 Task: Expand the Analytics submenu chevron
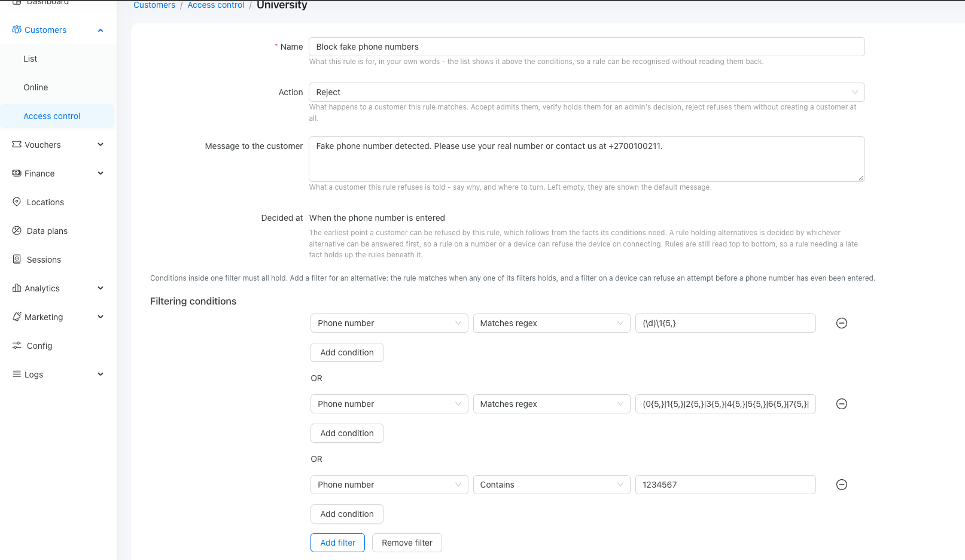[101, 288]
